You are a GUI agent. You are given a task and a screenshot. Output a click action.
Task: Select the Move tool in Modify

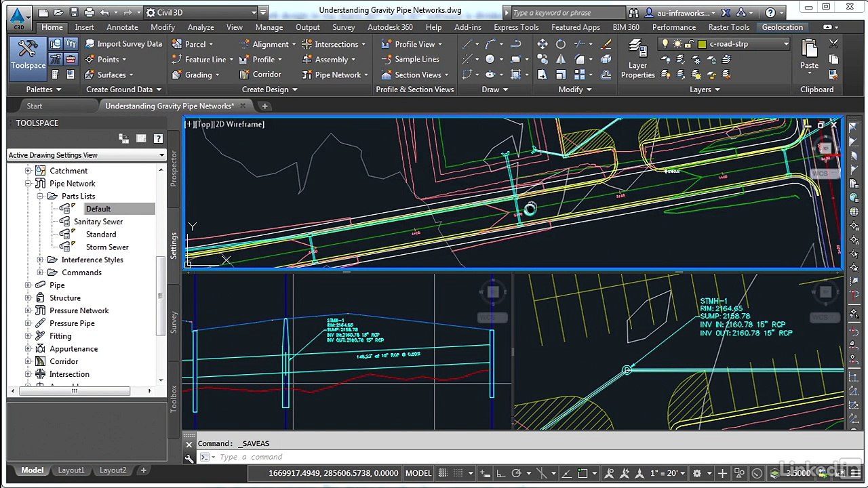542,44
